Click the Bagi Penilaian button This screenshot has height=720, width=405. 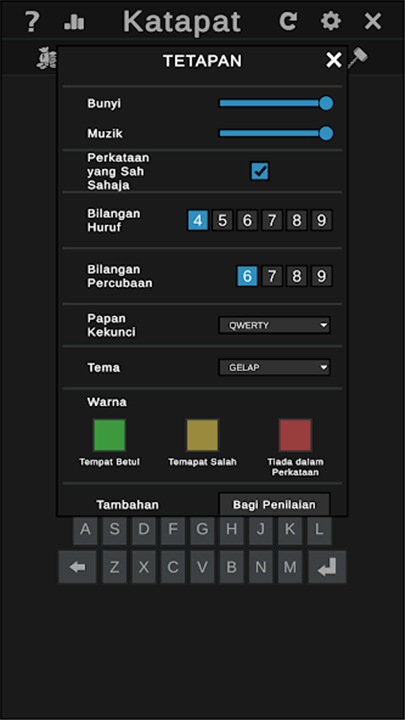275,505
